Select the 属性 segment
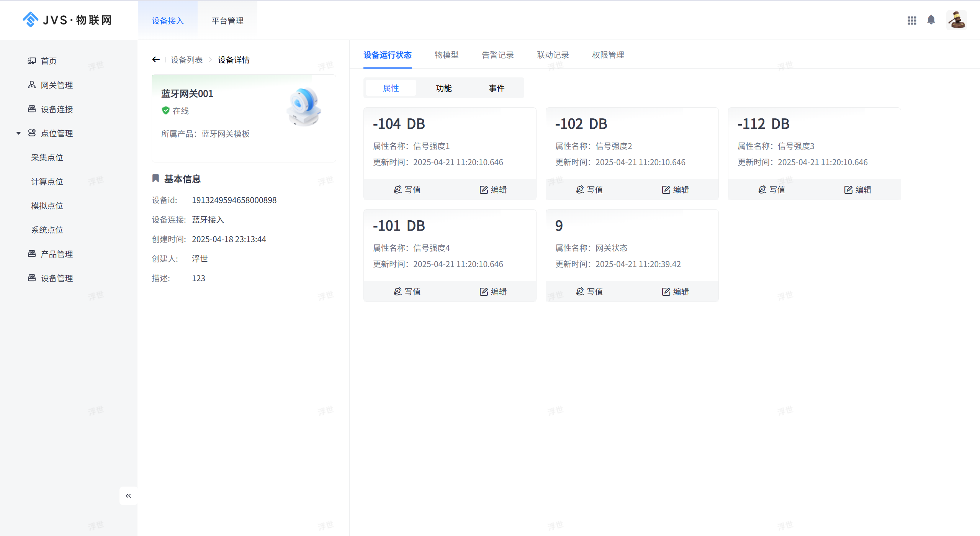The image size is (980, 536). tap(391, 88)
